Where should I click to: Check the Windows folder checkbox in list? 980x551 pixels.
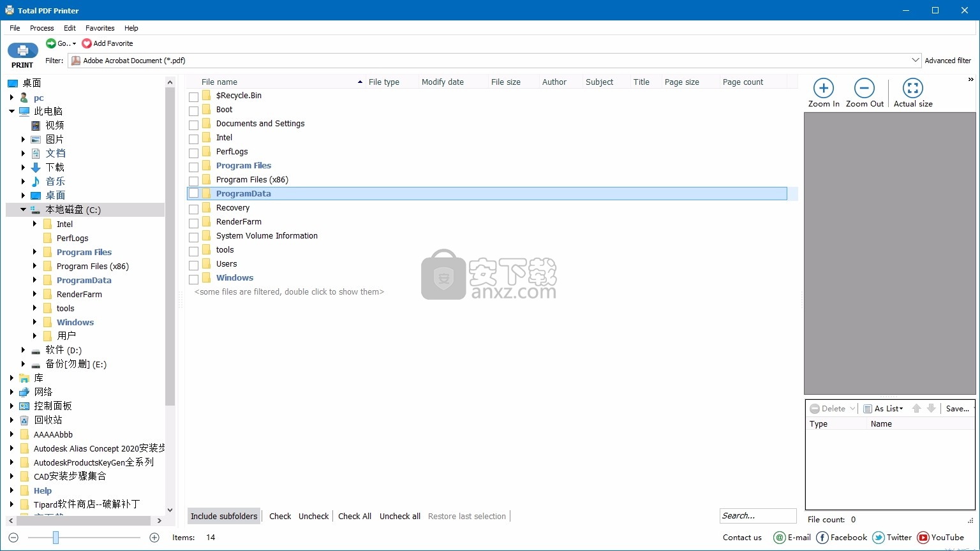point(193,279)
